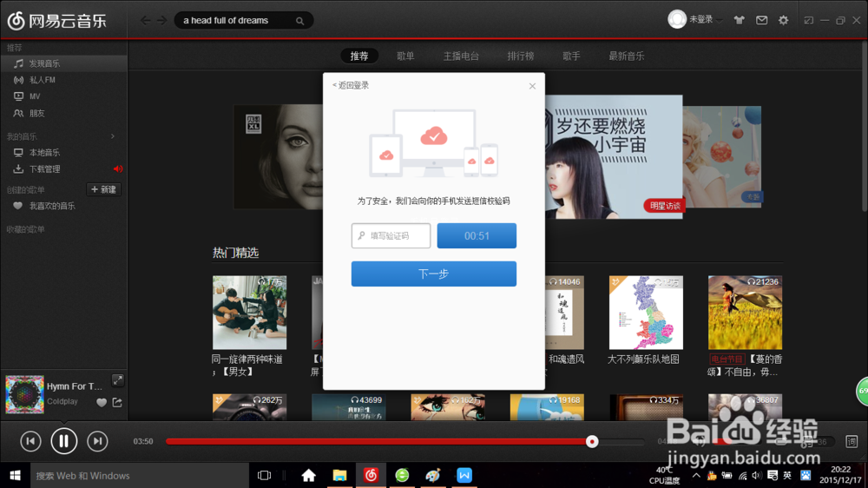Click the previous track button
Image resolution: width=868 pixels, height=488 pixels.
[30, 441]
